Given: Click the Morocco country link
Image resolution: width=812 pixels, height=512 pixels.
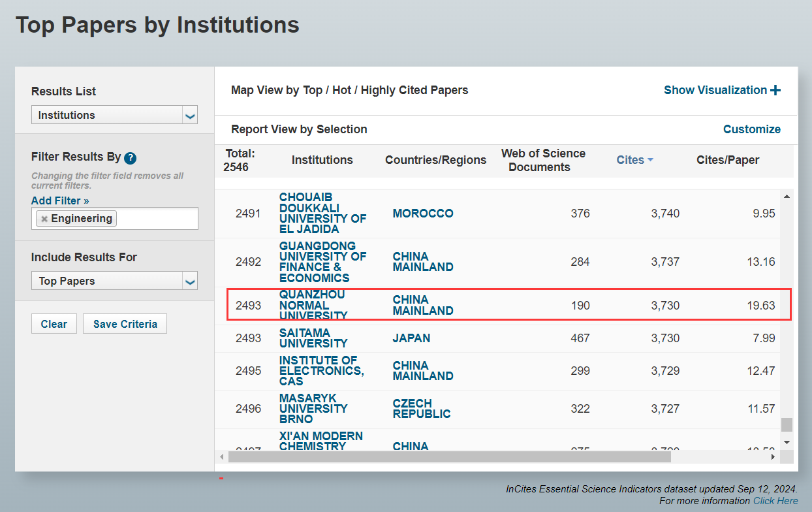Looking at the screenshot, I should [422, 214].
